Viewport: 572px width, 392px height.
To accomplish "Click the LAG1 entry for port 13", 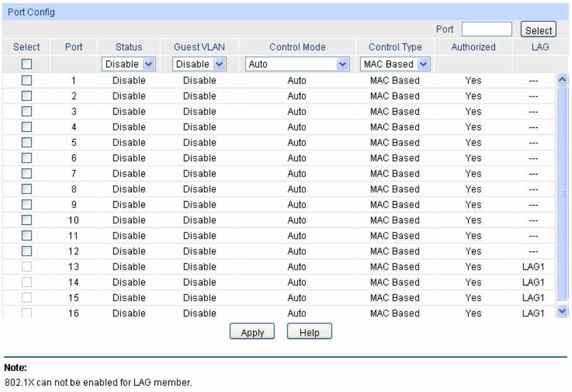I will [x=528, y=266].
